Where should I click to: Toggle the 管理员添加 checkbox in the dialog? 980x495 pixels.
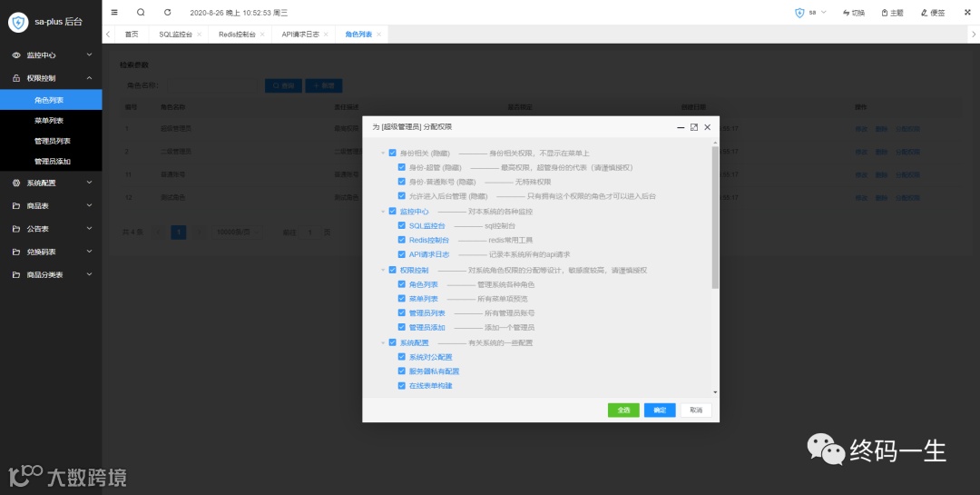click(x=402, y=327)
